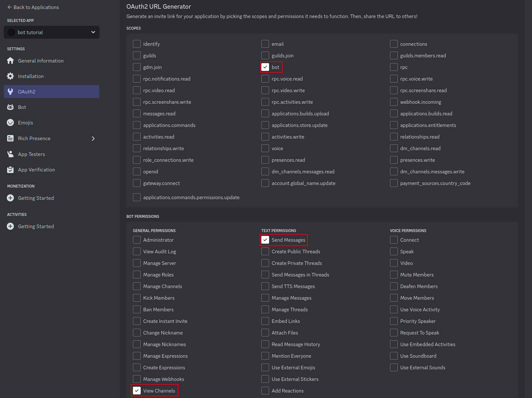The height and width of the screenshot is (398, 532).
Task: Check the Manage Webhooks permission
Action: (137, 379)
